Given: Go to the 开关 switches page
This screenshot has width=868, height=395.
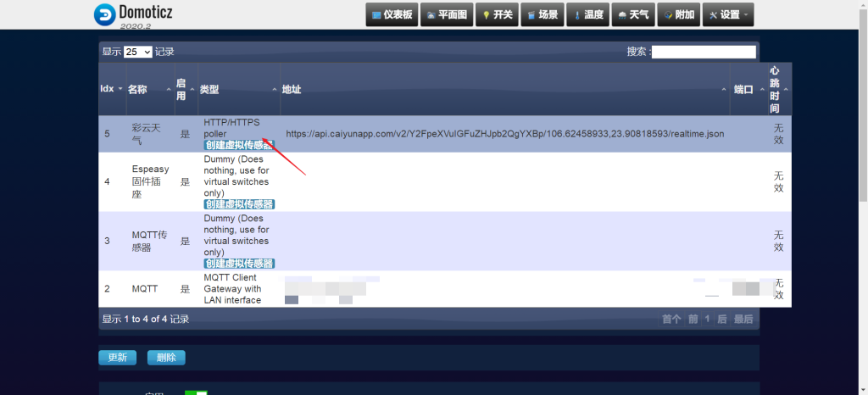Looking at the screenshot, I should (x=497, y=14).
